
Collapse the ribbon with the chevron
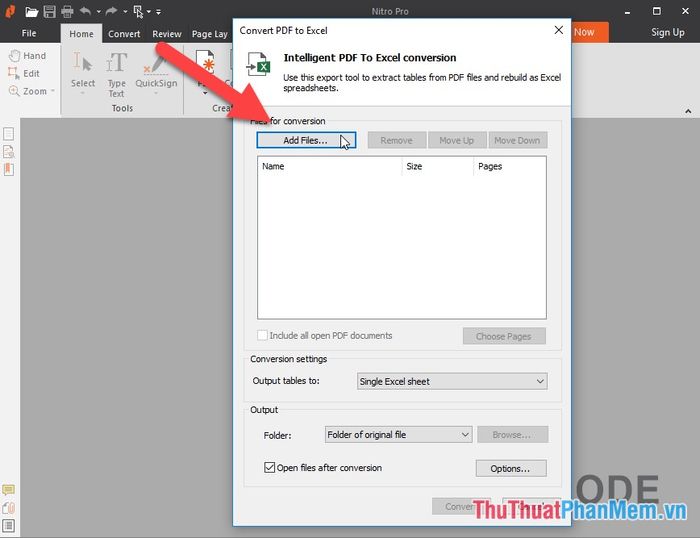(x=688, y=111)
